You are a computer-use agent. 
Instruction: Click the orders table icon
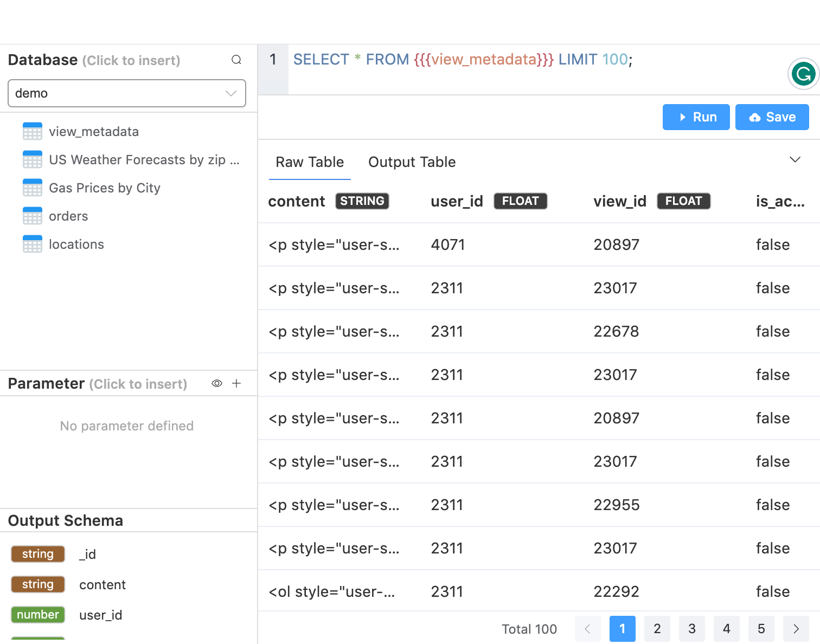33,216
